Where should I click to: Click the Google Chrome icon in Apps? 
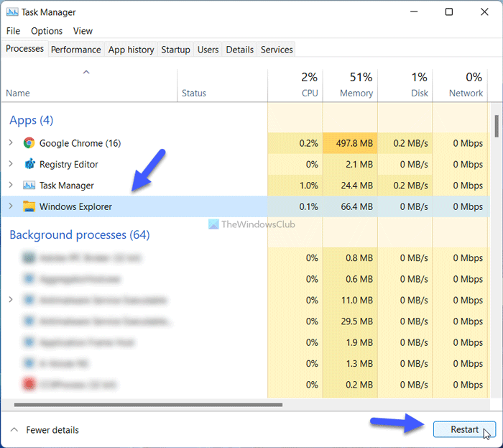click(29, 143)
